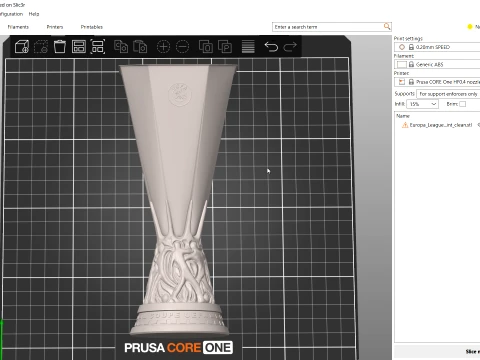Click the Arrange selection icon
This screenshot has height=360, width=480.
[98, 47]
